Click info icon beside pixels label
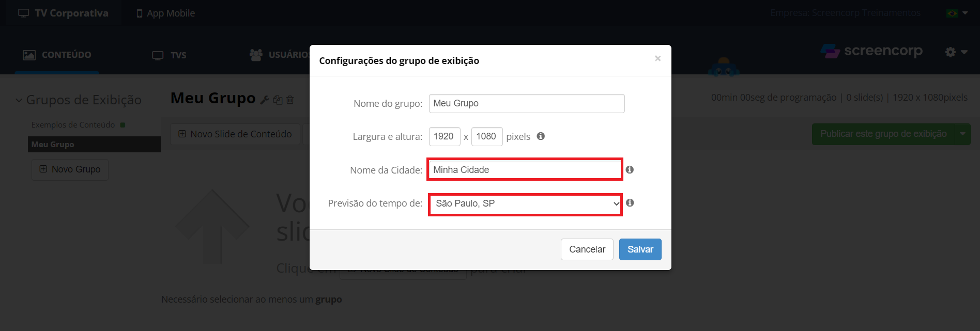The image size is (980, 331). pos(541,136)
